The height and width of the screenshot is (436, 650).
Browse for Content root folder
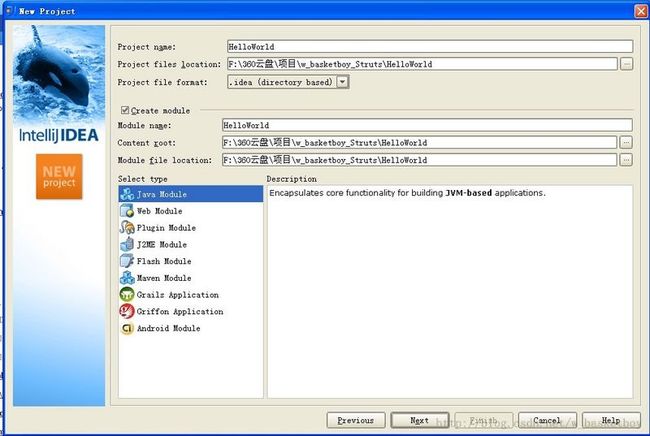(626, 142)
